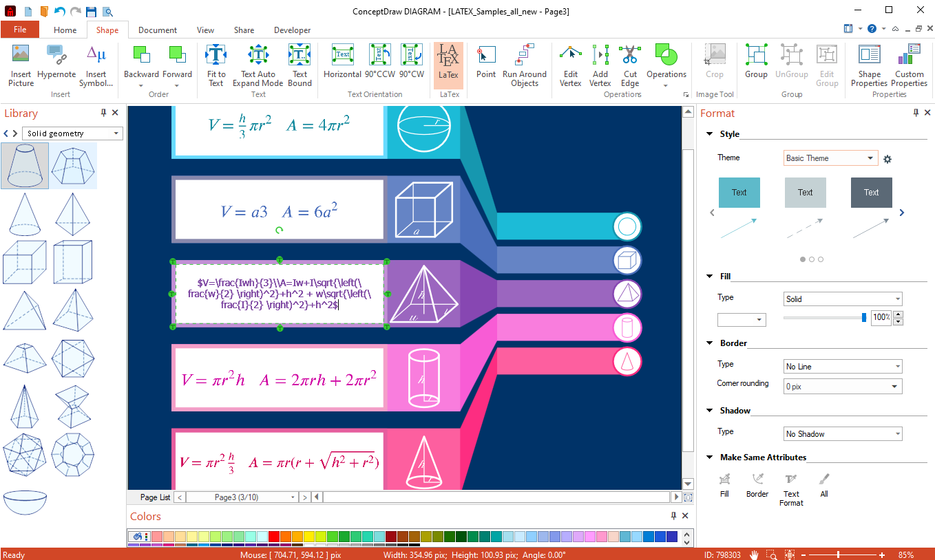Select the truncated cone shape thumbnail
Screen dimensions: 935x560
pyautogui.click(x=25, y=166)
